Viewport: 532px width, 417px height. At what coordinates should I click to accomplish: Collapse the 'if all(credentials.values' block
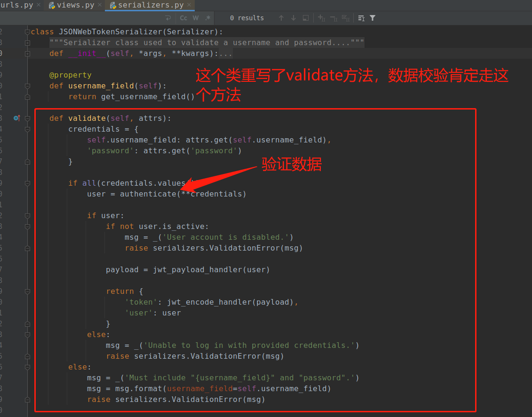[27, 183]
